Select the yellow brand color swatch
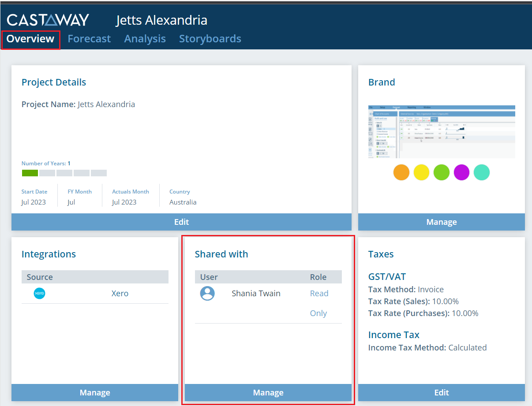532x406 pixels. tap(421, 172)
